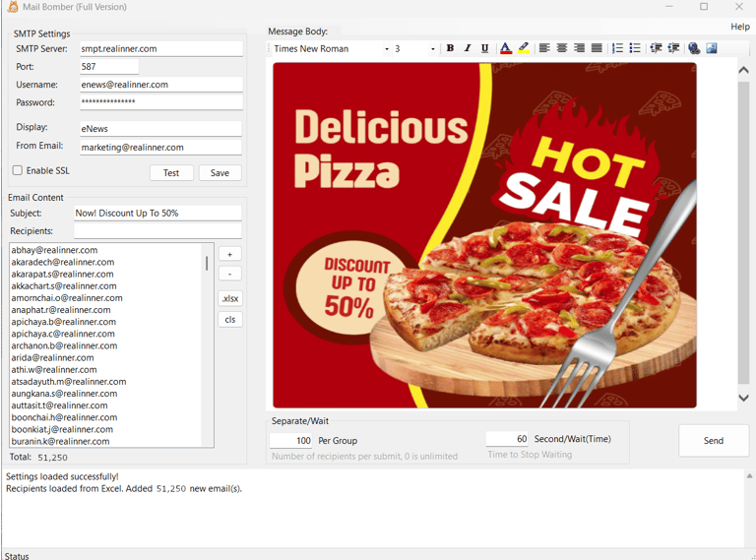The width and height of the screenshot is (756, 560).
Task: Minimize the Mail Bomber window
Action: click(669, 7)
